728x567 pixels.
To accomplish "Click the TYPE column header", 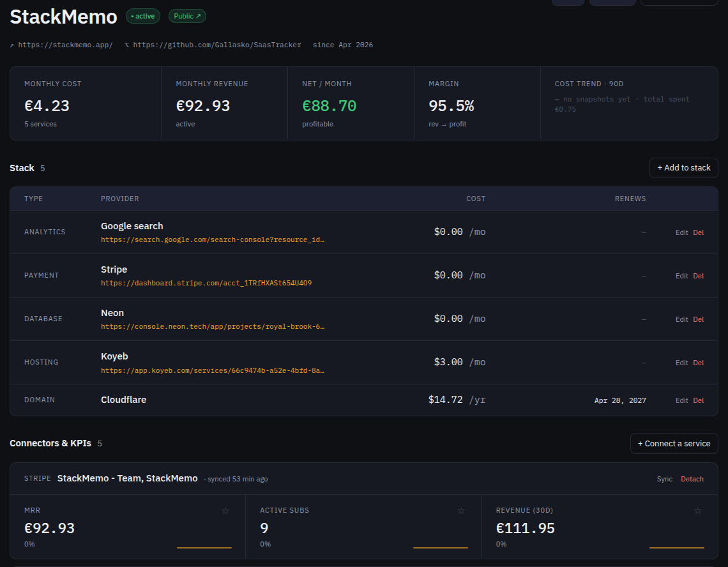I will coord(33,199).
